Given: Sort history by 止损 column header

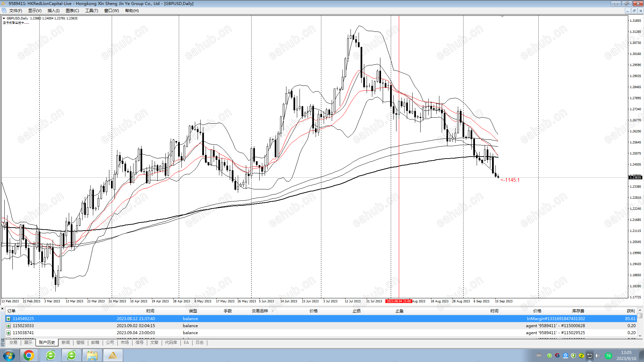Looking at the screenshot, I should 357,311.
